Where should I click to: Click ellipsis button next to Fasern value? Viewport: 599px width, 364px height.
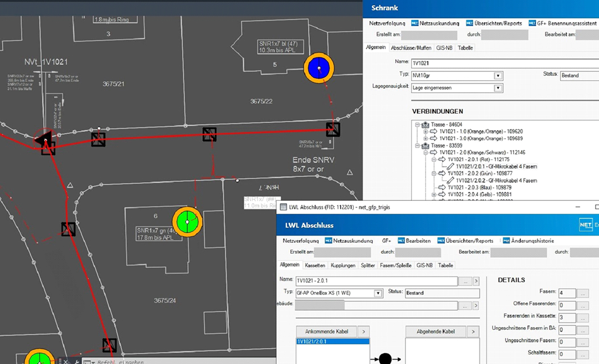(582, 293)
